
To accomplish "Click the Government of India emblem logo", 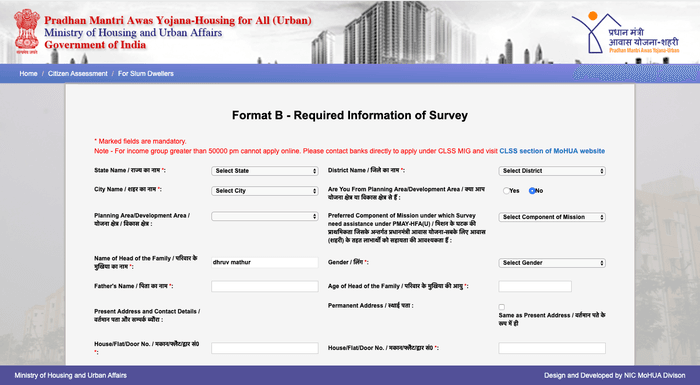I will [27, 31].
